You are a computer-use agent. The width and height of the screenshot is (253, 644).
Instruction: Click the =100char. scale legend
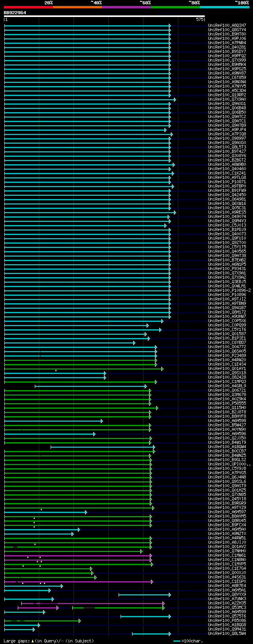tap(188, 641)
